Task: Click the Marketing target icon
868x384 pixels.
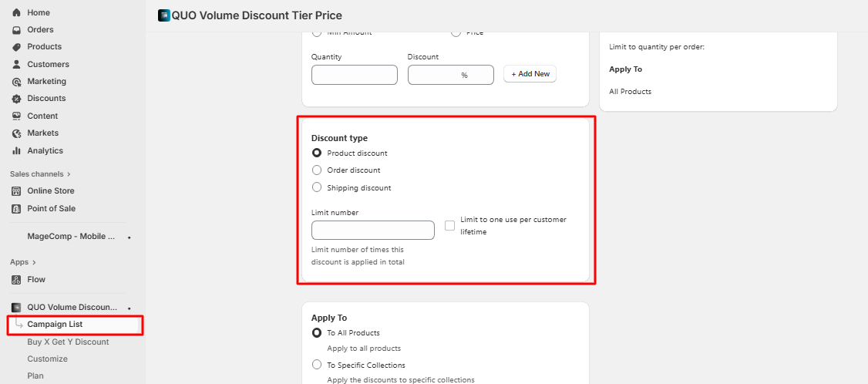Action: click(x=16, y=82)
